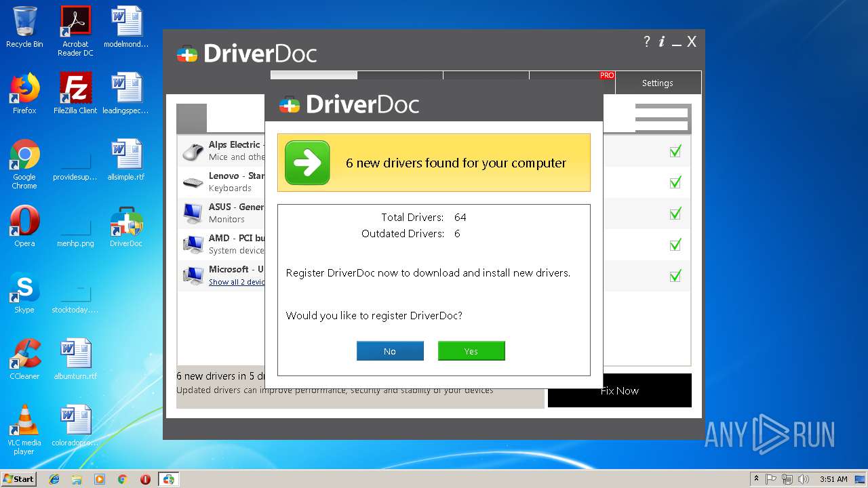Open Opera desktop shortcut
Screen dimensions: 868x488
[x=24, y=226]
